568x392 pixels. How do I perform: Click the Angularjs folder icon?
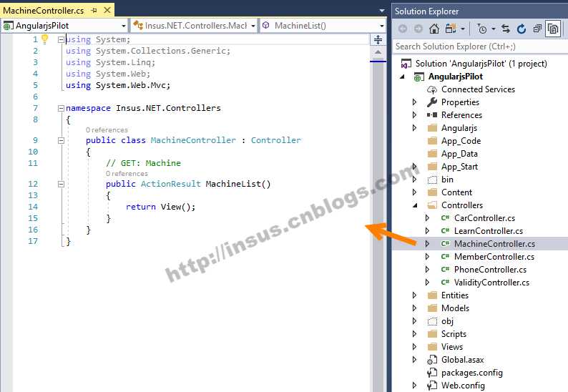[x=432, y=128]
